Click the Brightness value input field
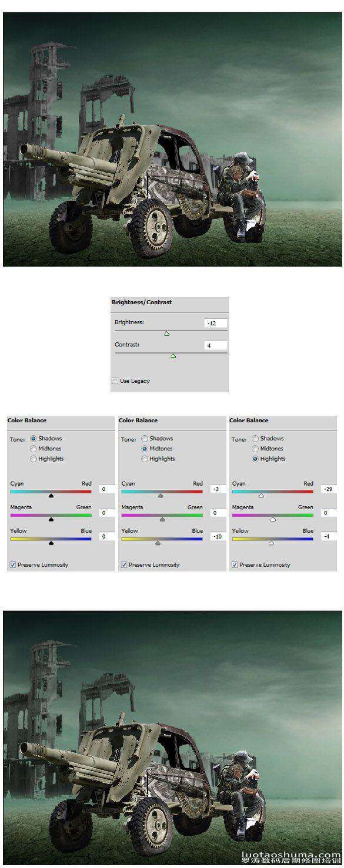The image size is (344, 868). [x=215, y=324]
